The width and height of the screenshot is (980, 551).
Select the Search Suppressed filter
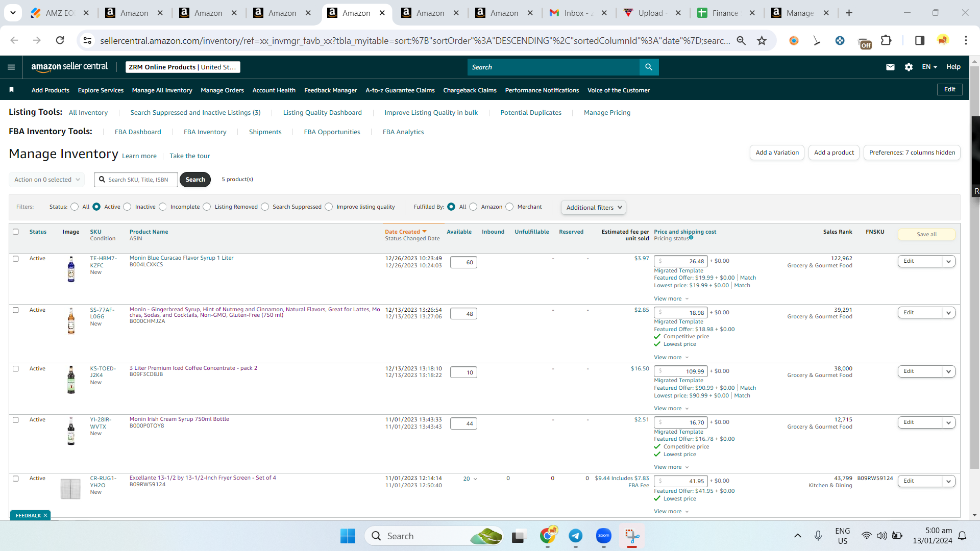[x=265, y=207]
